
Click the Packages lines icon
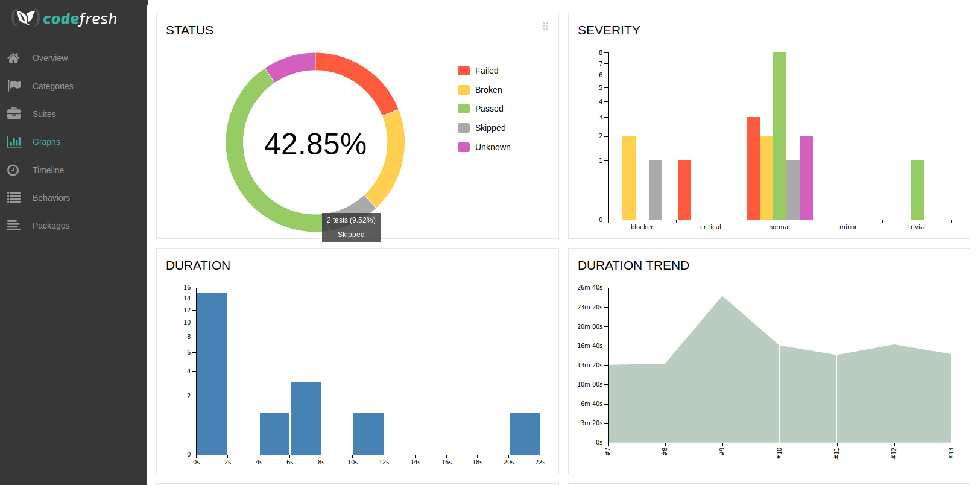click(x=14, y=226)
